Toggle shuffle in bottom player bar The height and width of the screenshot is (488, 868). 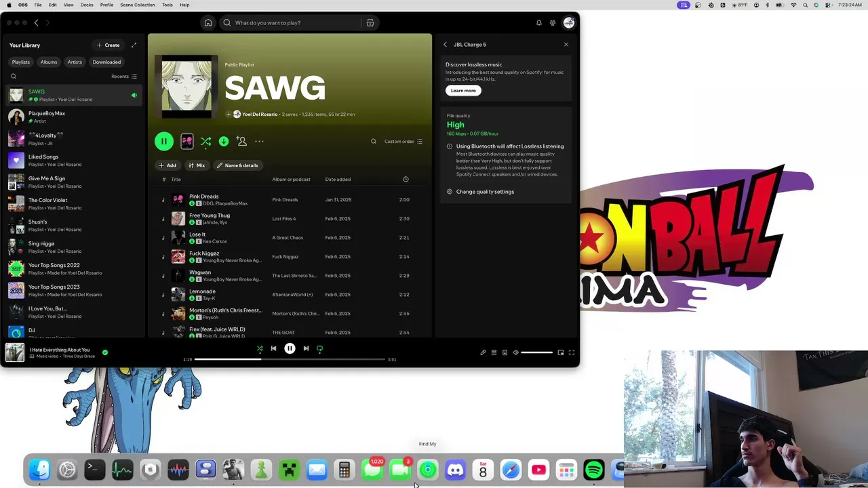[x=260, y=348]
